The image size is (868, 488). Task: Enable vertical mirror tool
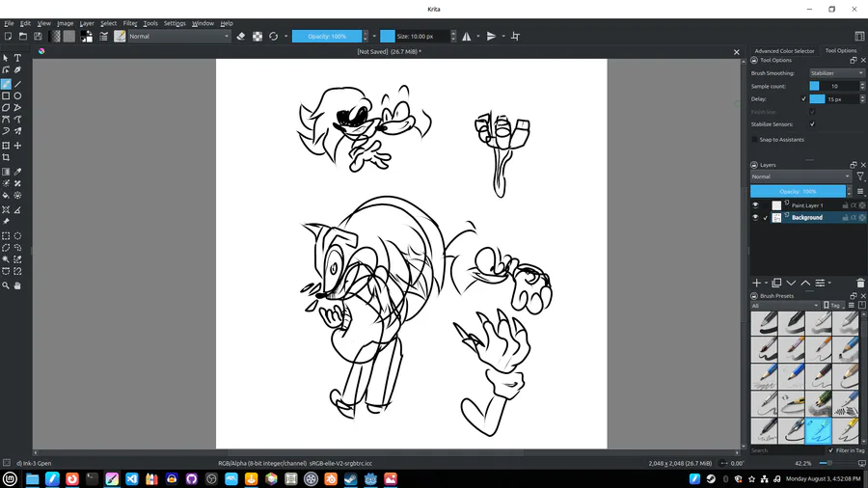[491, 37]
